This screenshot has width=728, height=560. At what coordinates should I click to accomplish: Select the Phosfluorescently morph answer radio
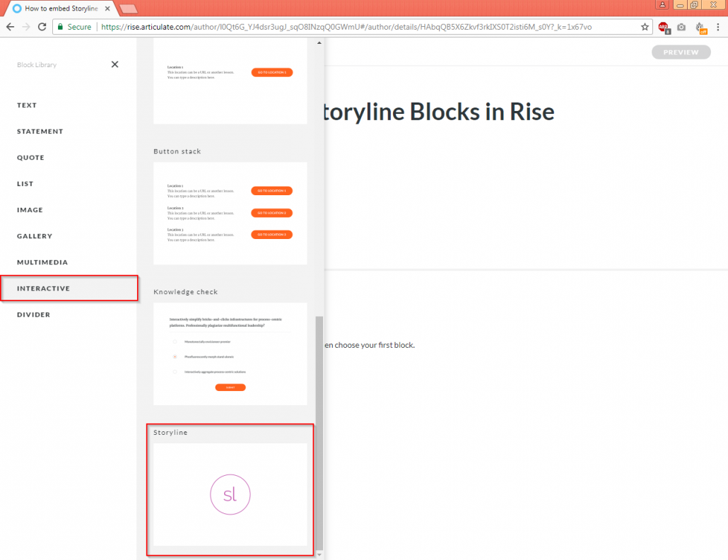click(x=174, y=356)
